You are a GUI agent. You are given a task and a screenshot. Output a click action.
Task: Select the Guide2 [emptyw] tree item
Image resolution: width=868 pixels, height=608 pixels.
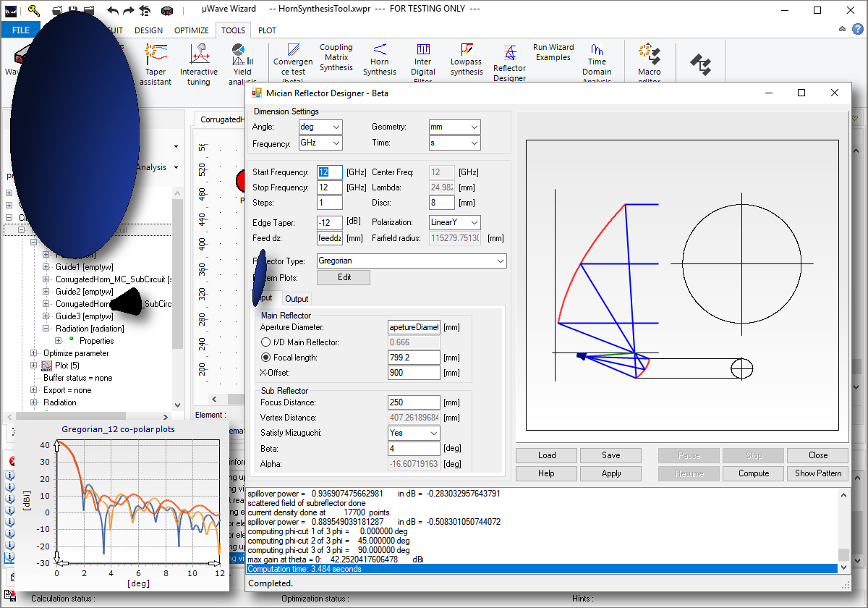(x=85, y=292)
